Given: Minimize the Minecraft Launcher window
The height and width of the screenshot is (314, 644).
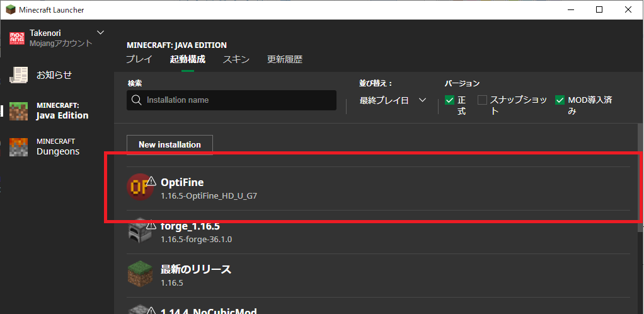Looking at the screenshot, I should click(x=570, y=10).
